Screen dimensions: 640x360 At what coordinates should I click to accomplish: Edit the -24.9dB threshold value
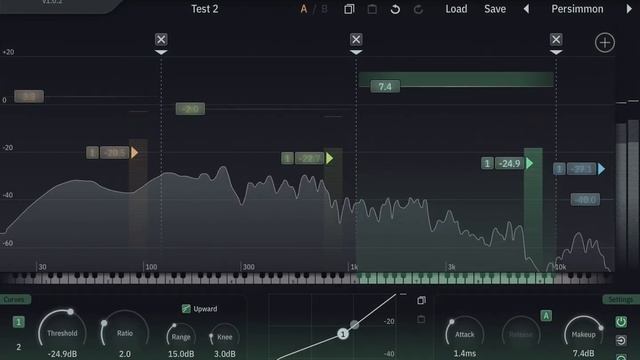(x=62, y=354)
